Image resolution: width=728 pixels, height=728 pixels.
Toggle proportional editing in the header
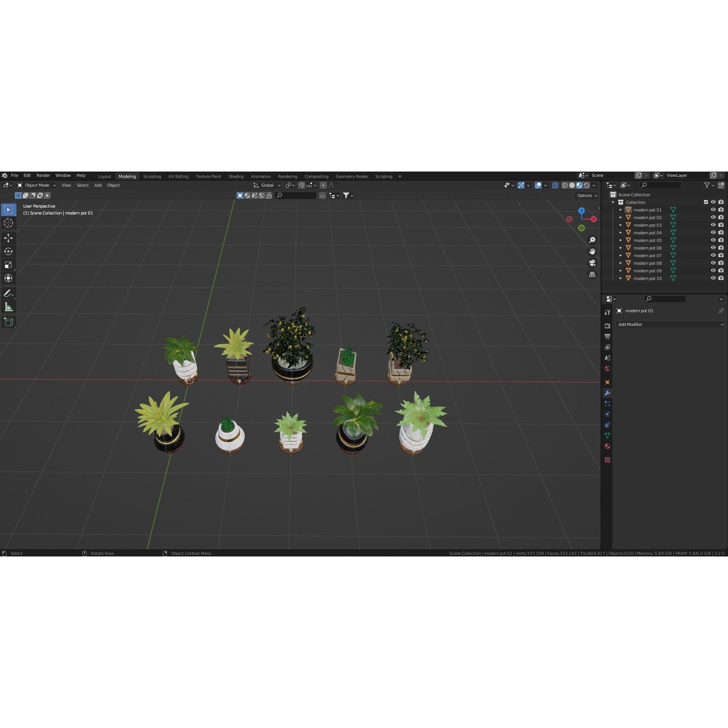pyautogui.click(x=323, y=185)
